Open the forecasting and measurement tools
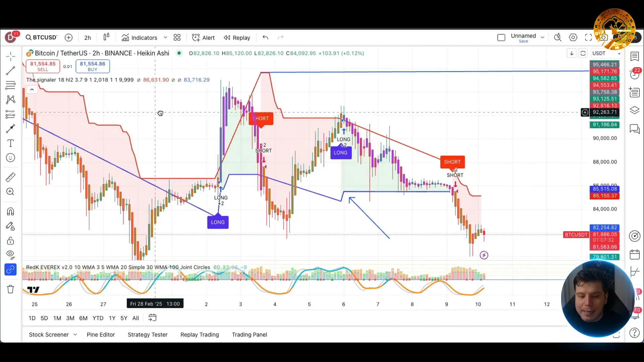Viewport: 644px width, 362px height. coord(10,114)
